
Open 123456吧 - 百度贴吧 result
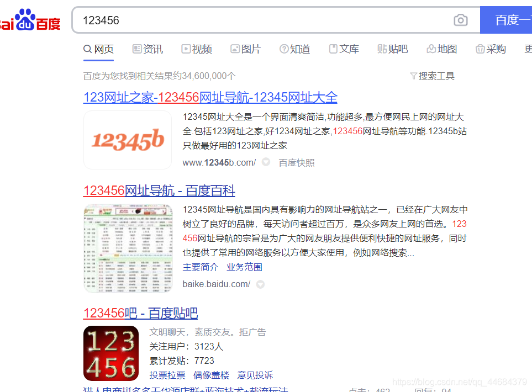(140, 313)
